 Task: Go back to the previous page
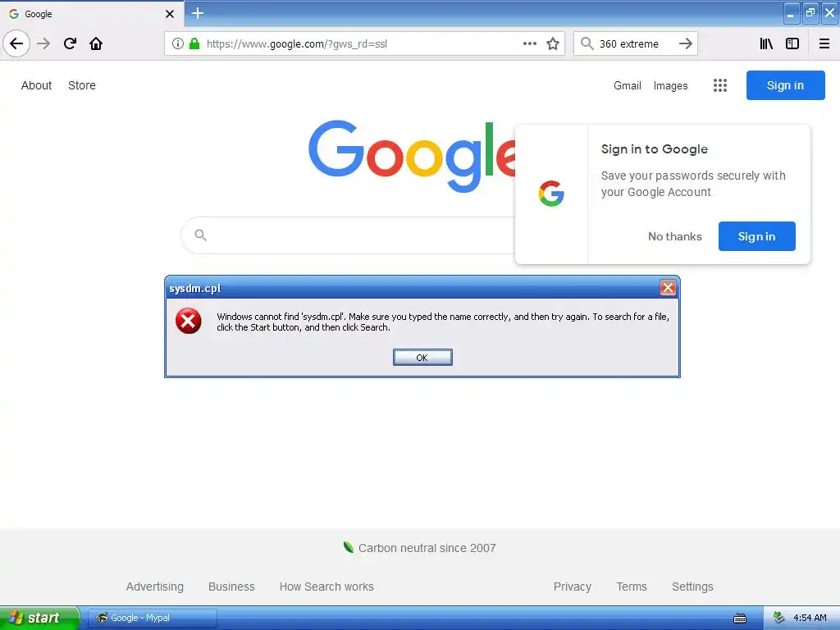[16, 43]
